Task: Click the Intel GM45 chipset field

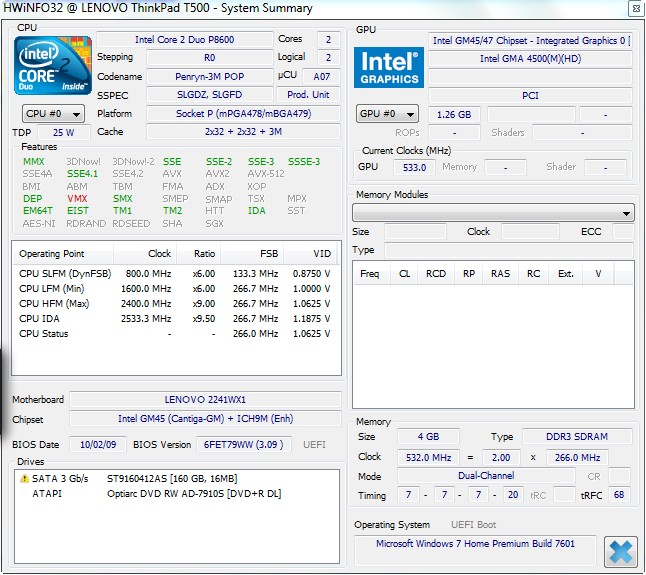Action: click(x=205, y=419)
